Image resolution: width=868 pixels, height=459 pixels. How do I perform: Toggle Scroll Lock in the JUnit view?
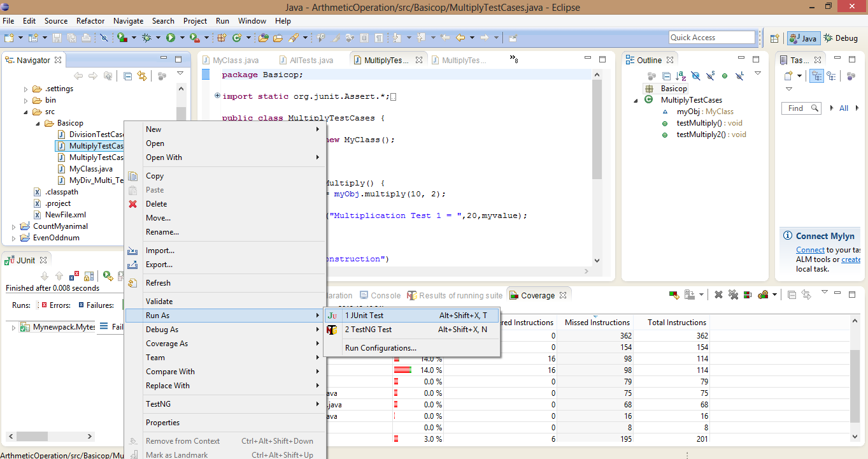click(x=88, y=275)
